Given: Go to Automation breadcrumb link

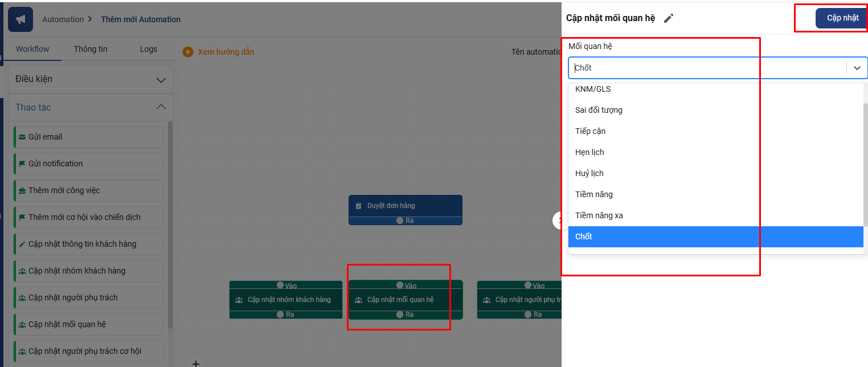Looking at the screenshot, I should [x=63, y=19].
